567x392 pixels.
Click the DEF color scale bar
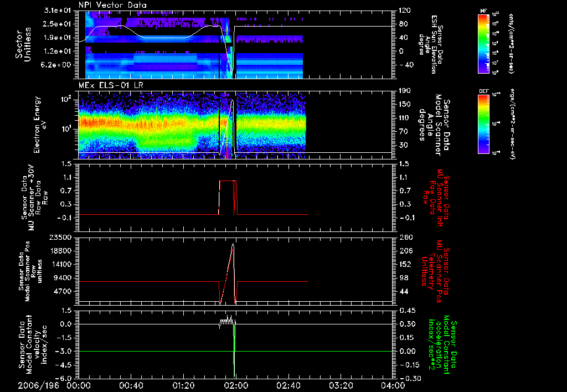484,124
